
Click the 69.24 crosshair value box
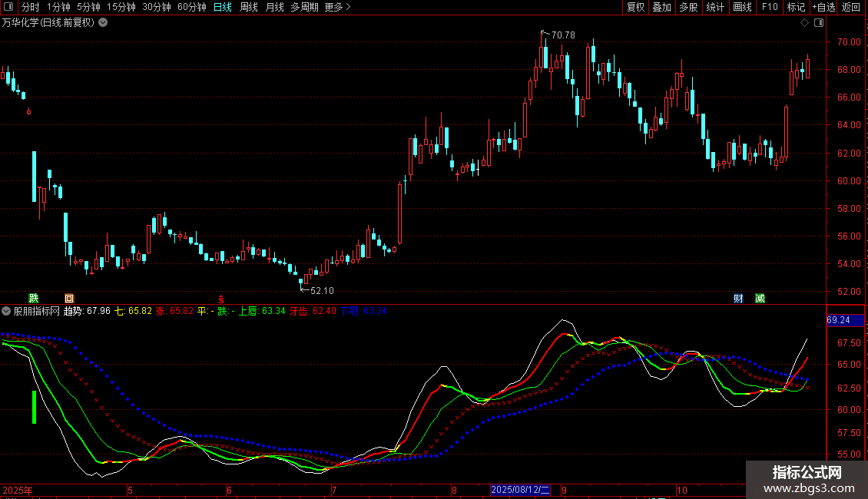[x=845, y=320]
